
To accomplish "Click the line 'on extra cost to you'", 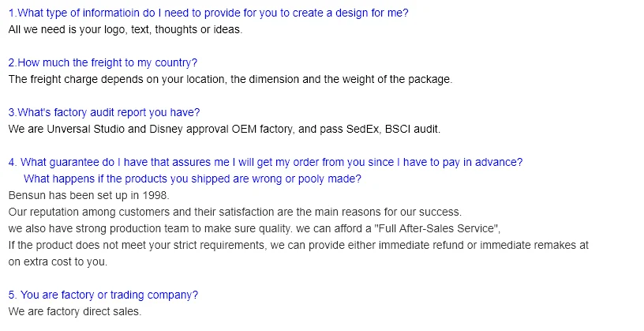I will click(58, 261).
